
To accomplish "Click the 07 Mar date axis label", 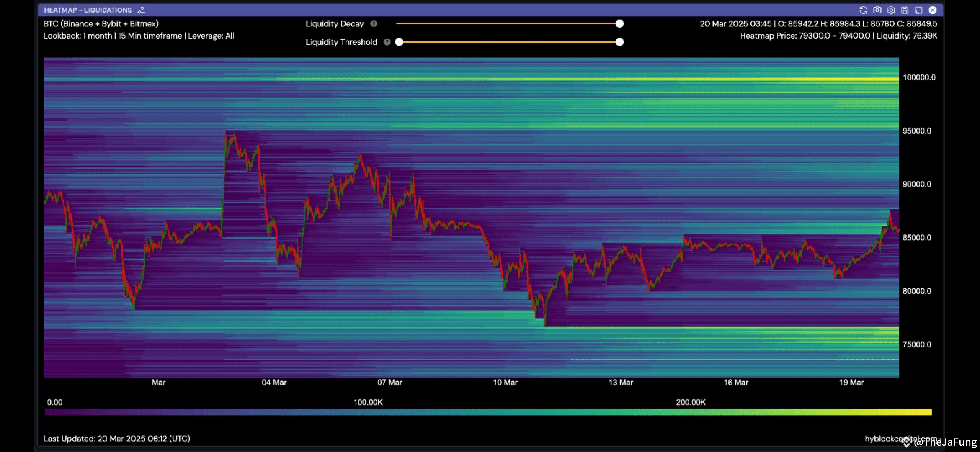I will [389, 383].
